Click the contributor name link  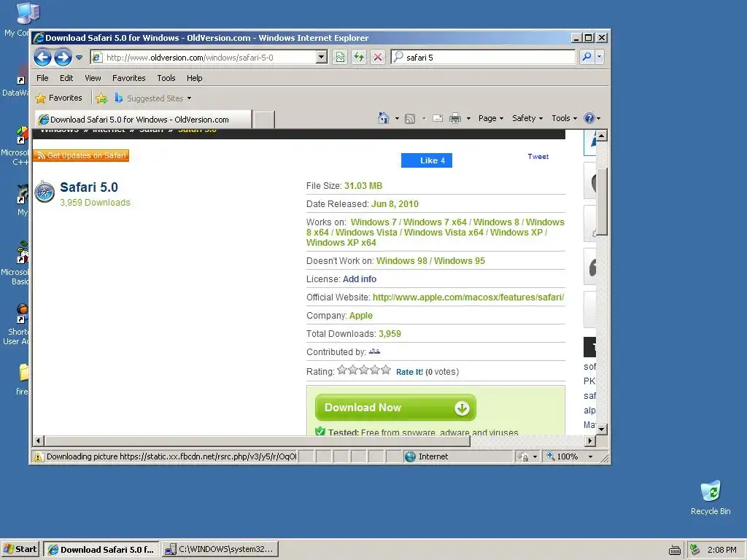click(x=374, y=352)
